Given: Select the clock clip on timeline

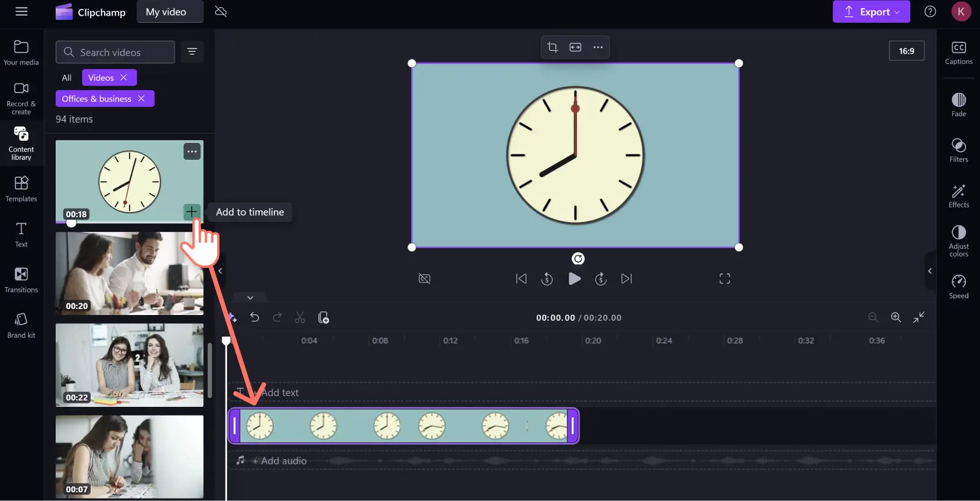Looking at the screenshot, I should (x=404, y=426).
